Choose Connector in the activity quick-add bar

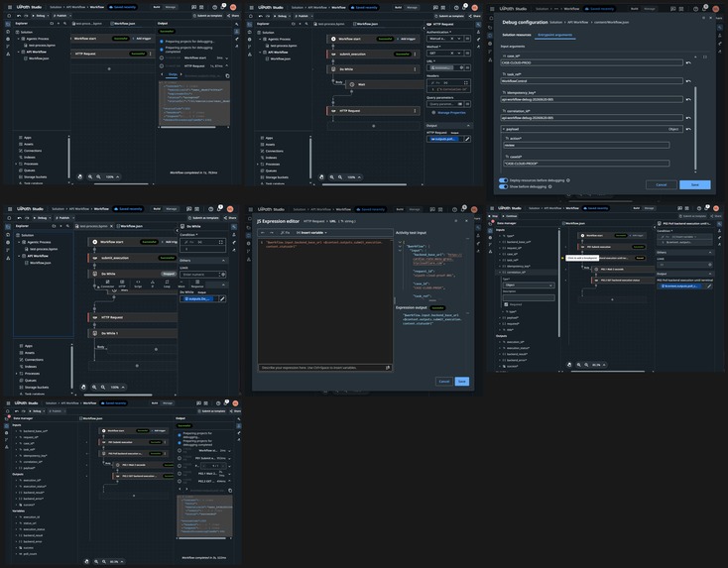coord(108,284)
